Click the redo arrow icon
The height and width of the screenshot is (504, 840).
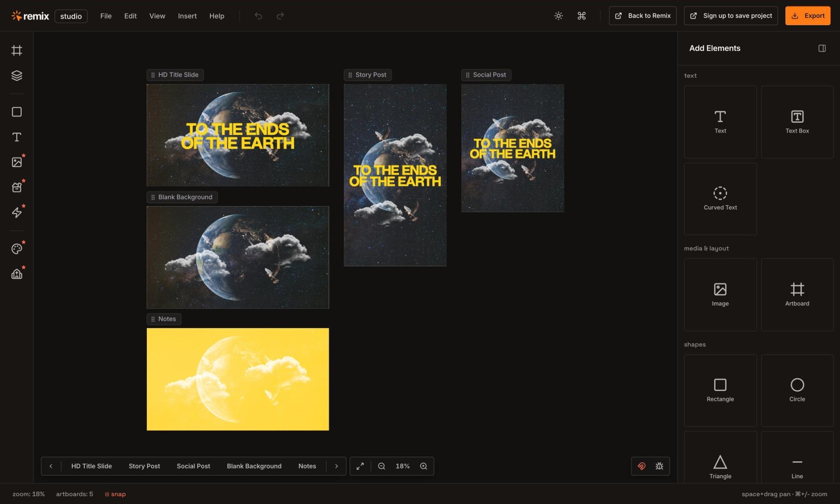coord(280,16)
